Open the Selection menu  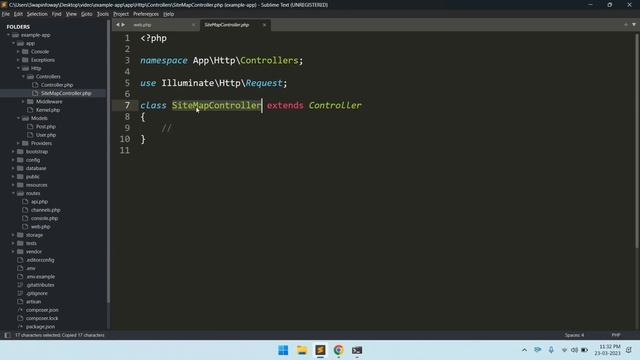coord(37,14)
